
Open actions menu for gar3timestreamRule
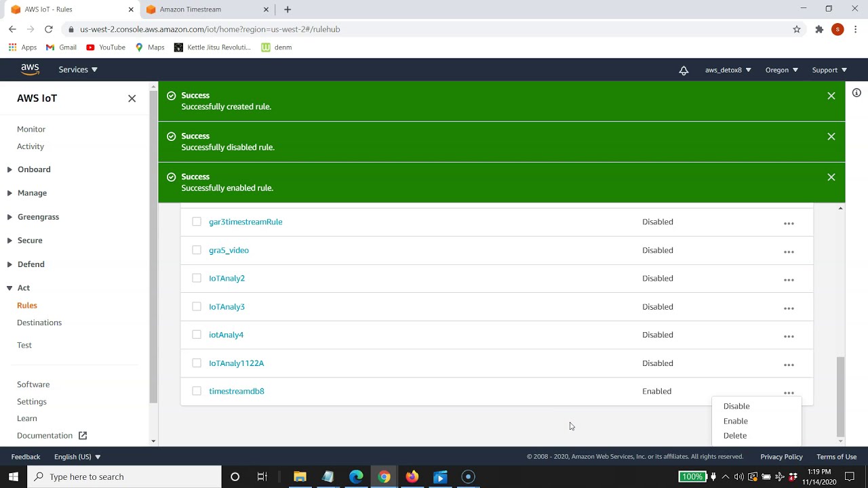pos(789,223)
